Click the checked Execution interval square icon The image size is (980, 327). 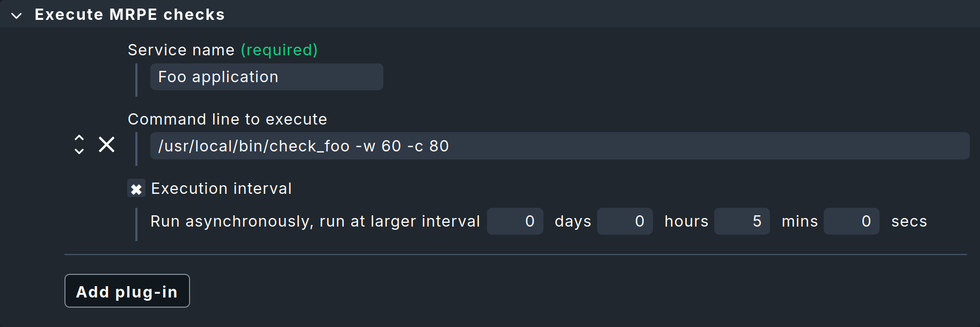[x=136, y=188]
